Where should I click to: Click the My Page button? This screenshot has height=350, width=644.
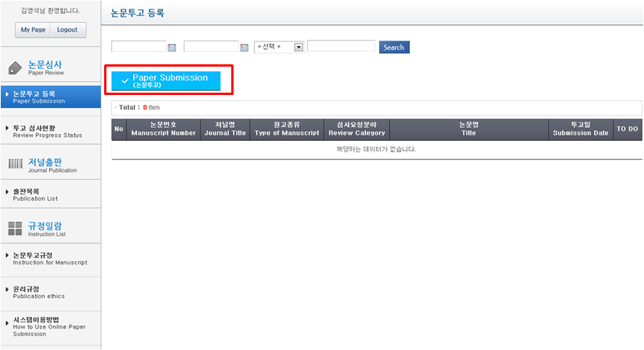point(33,30)
